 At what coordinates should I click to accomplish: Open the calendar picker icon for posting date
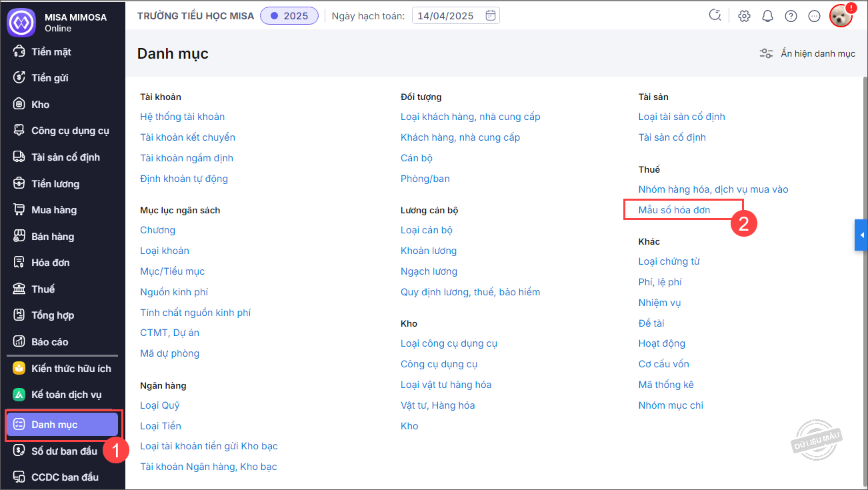point(491,16)
